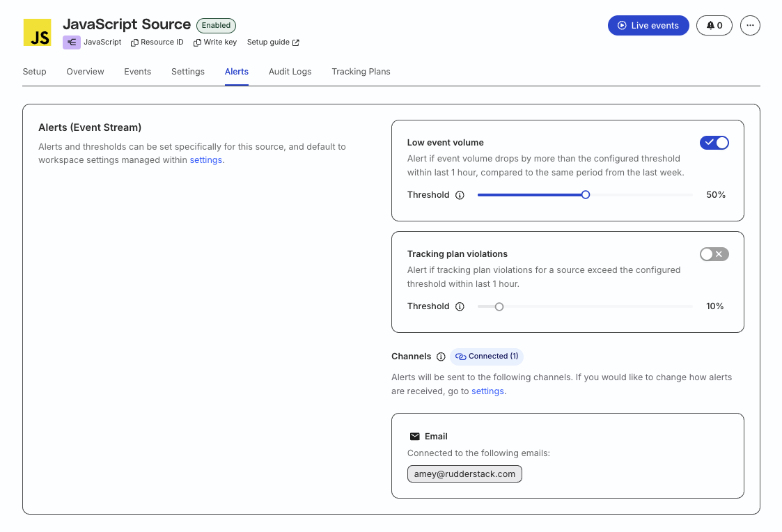Click the 10% threshold value
782x532 pixels.
click(x=714, y=306)
